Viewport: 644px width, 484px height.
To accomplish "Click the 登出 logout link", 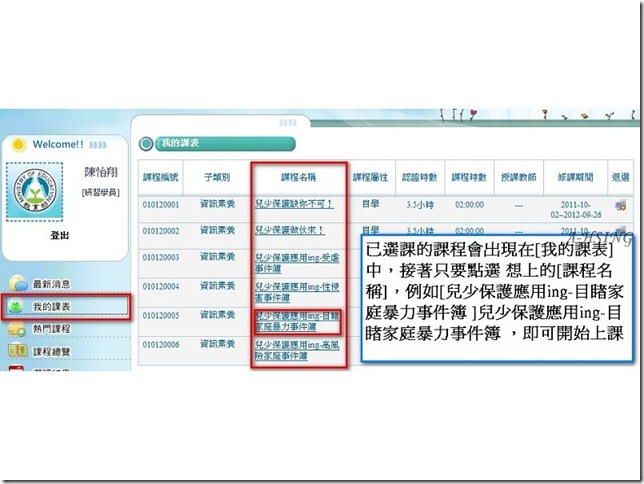I will (x=60, y=235).
